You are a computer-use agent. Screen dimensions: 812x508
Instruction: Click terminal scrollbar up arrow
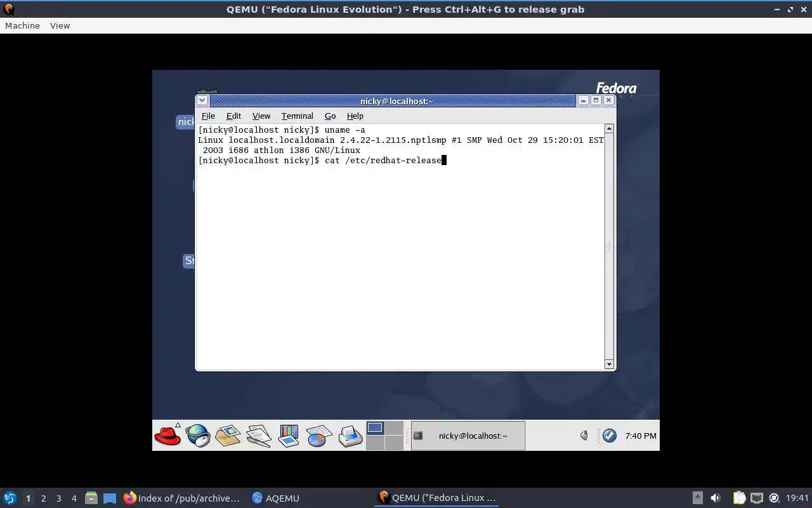click(x=609, y=129)
